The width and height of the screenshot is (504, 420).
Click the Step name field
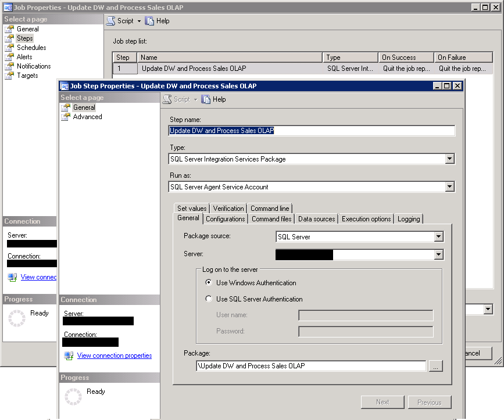(312, 131)
